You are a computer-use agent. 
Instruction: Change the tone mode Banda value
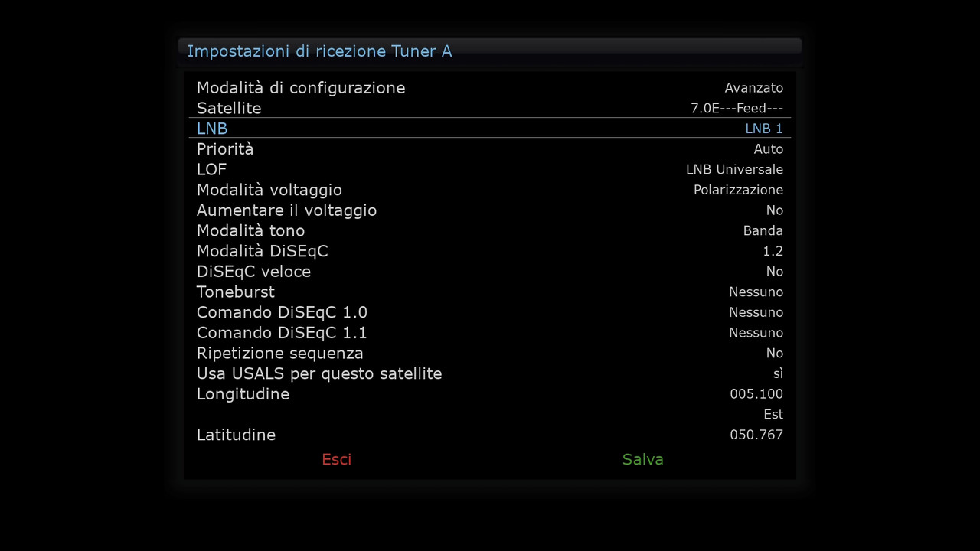point(763,230)
